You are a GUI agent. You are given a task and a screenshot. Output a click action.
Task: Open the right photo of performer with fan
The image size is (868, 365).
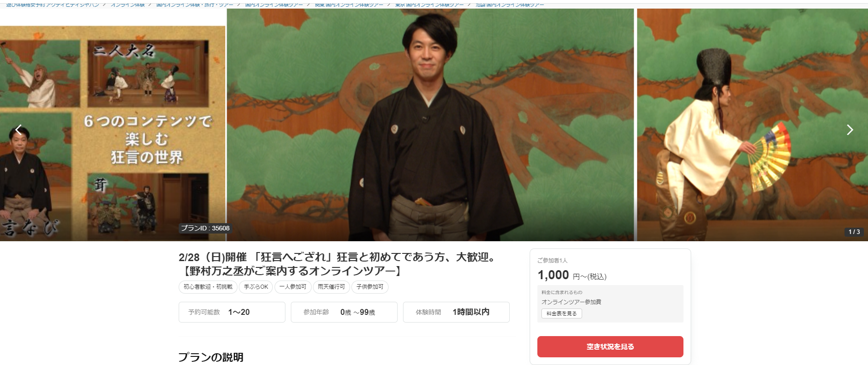click(x=752, y=125)
